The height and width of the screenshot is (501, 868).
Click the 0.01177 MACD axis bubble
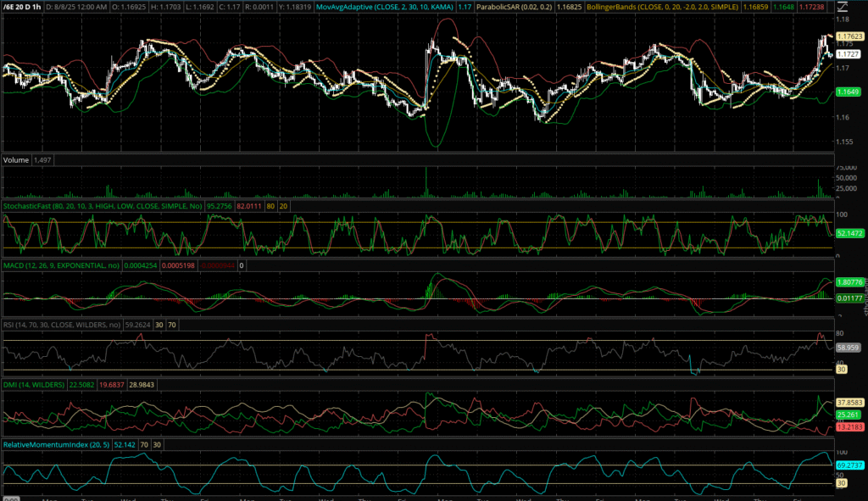[x=849, y=298]
